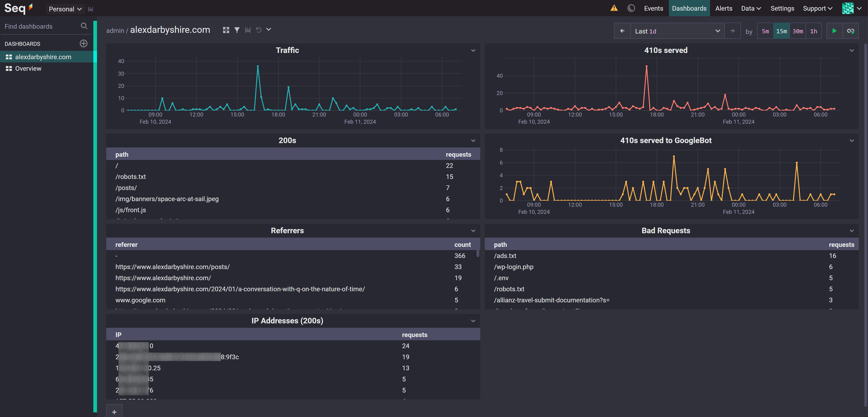
Task: Open the Settings page
Action: coord(782,8)
